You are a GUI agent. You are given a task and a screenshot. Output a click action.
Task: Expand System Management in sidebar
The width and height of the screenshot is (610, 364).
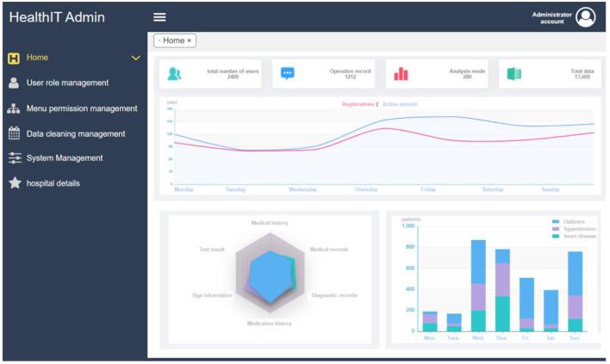coord(65,158)
